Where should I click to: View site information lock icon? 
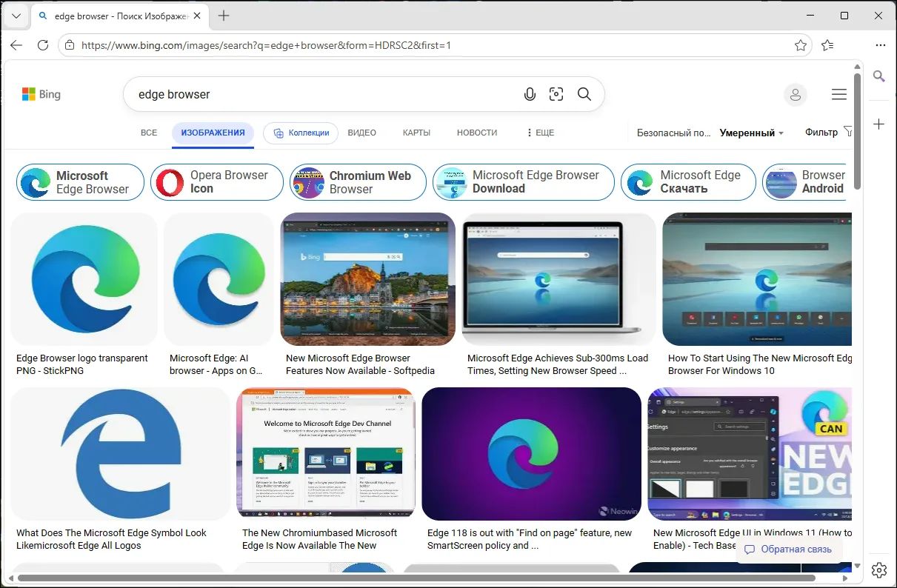click(70, 45)
